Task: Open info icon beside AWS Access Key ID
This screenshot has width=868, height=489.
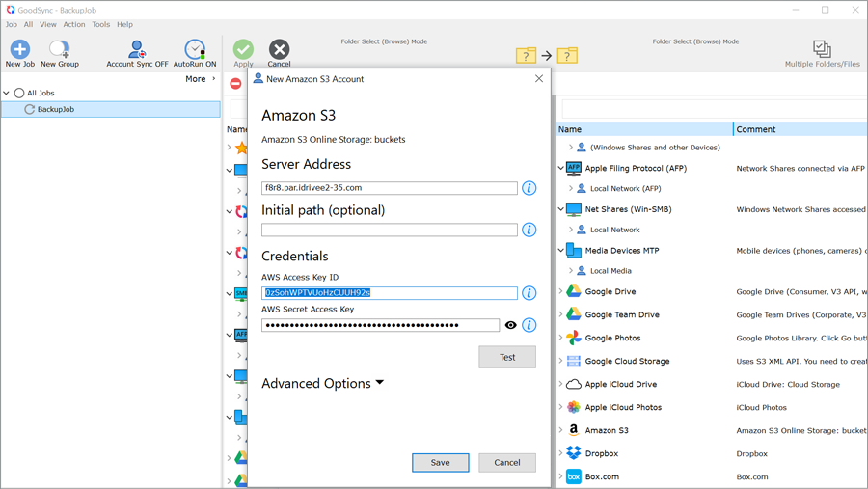Action: pos(529,293)
